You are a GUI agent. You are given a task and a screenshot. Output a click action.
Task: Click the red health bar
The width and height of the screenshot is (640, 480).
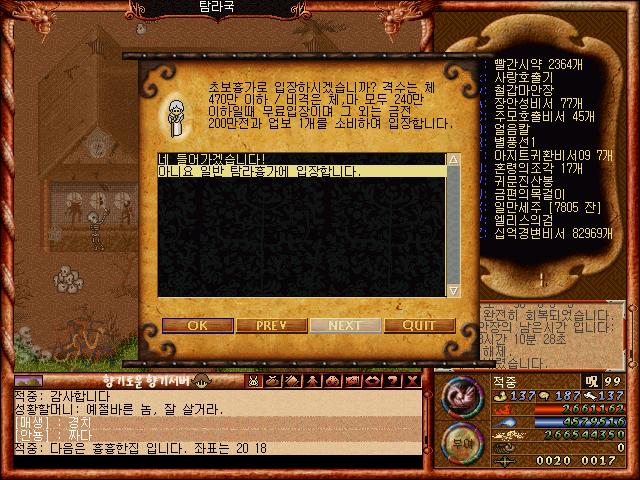click(x=580, y=409)
